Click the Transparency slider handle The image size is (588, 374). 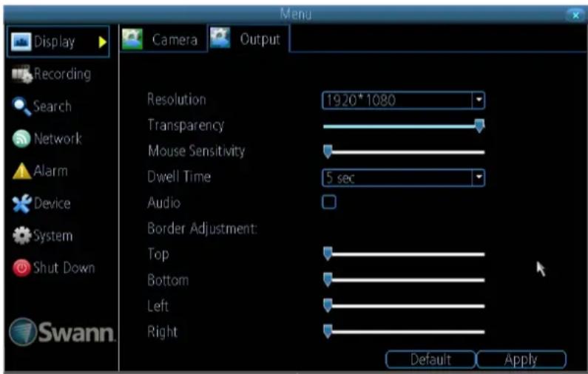[479, 126]
